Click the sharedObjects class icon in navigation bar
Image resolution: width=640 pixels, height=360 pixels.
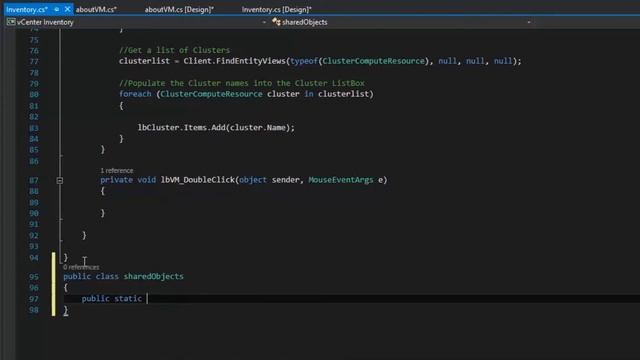tap(276, 22)
